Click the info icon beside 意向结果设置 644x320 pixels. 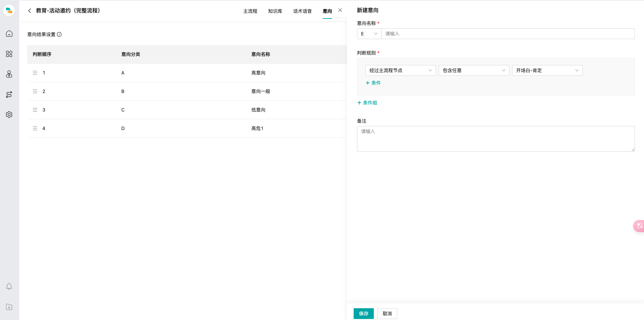tap(59, 34)
